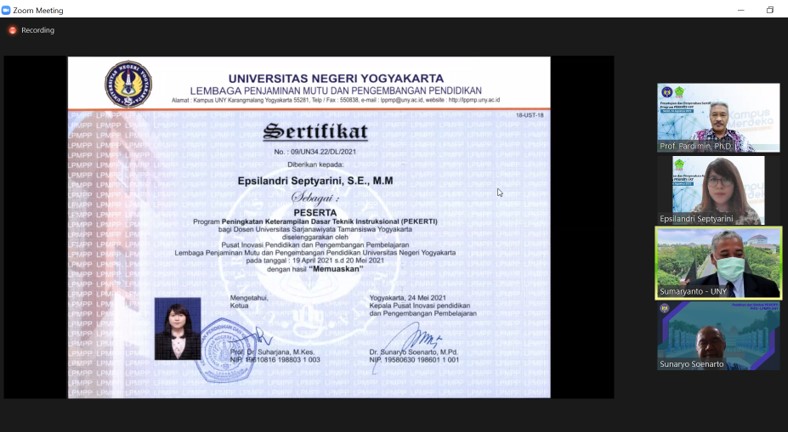
Task: Click the Zoom Meeting app icon in title bar
Action: (6, 10)
